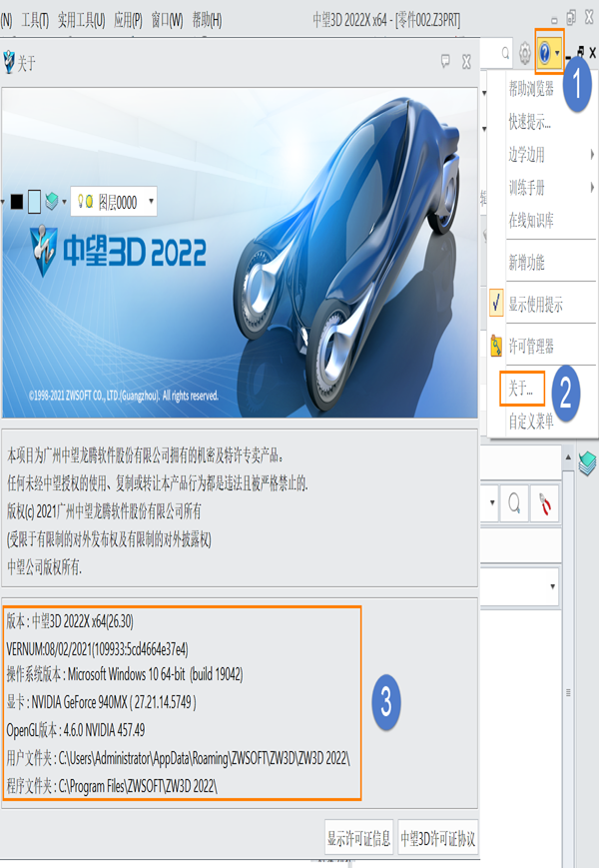Screen dimensions: 599x868
Task: Click the speech-bubble icon in the 关于 dialog header
Action: click(445, 61)
